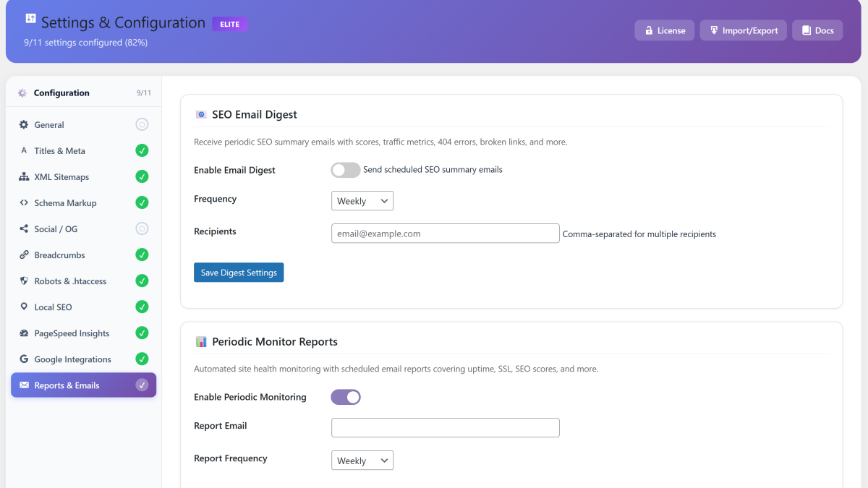Click the Social / OG share icon

(x=24, y=228)
